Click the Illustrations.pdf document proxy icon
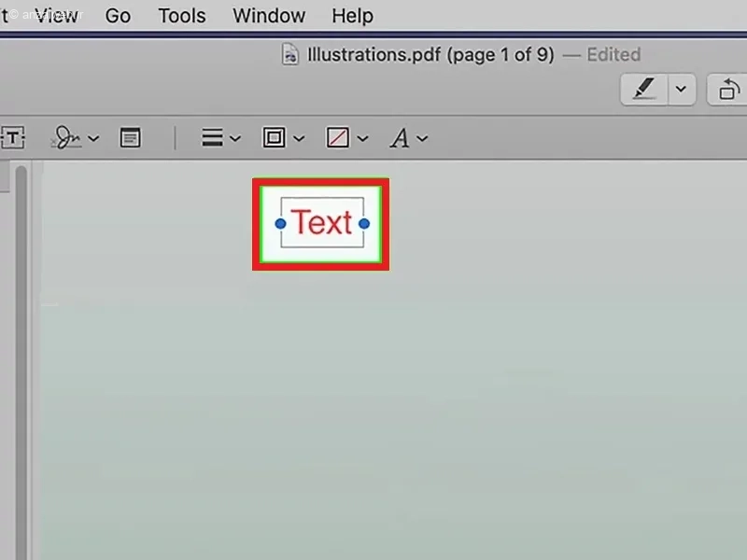747x560 pixels. 290,54
